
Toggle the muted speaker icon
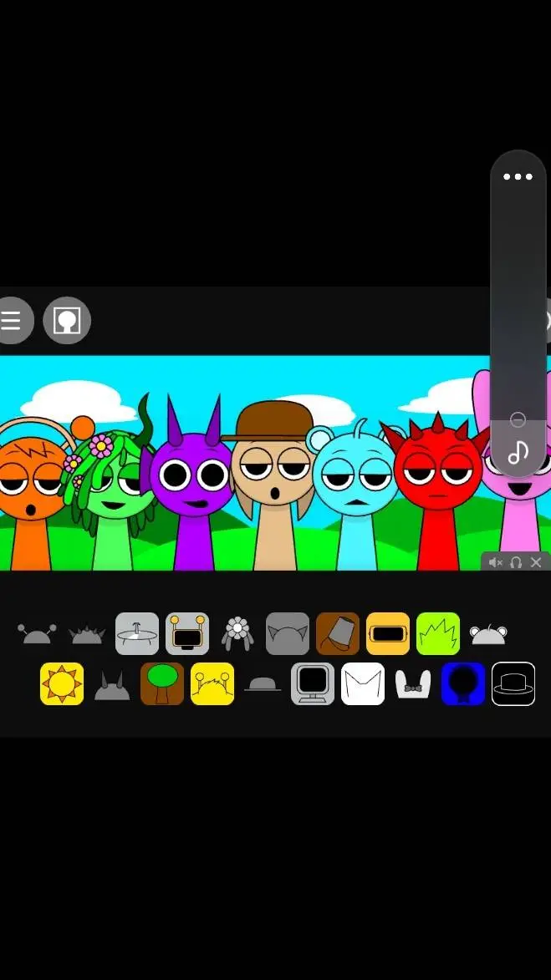496,562
